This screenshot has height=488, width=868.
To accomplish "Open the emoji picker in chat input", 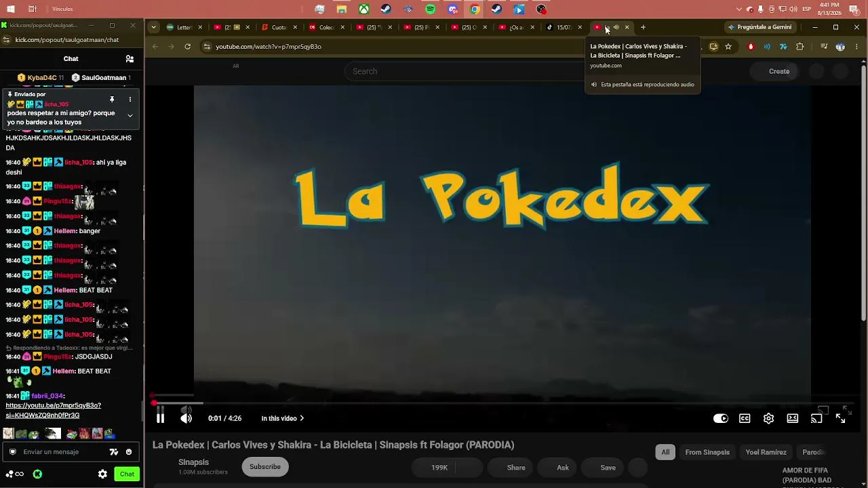I will 129,452.
